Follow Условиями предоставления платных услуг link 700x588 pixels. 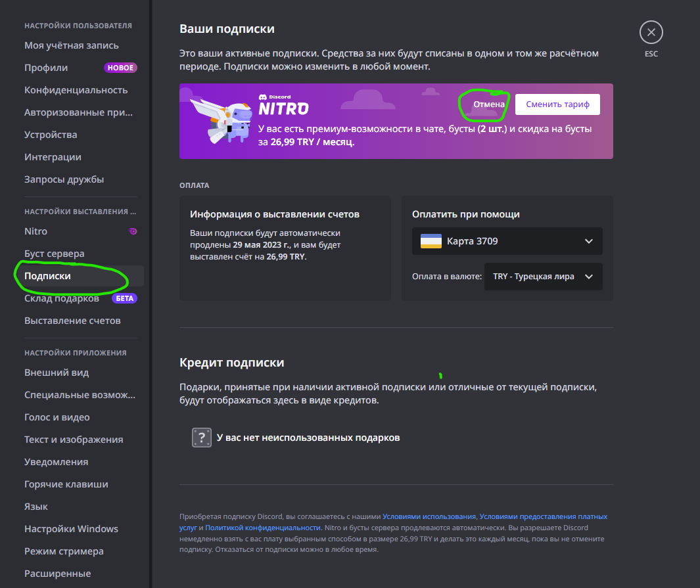click(544, 516)
